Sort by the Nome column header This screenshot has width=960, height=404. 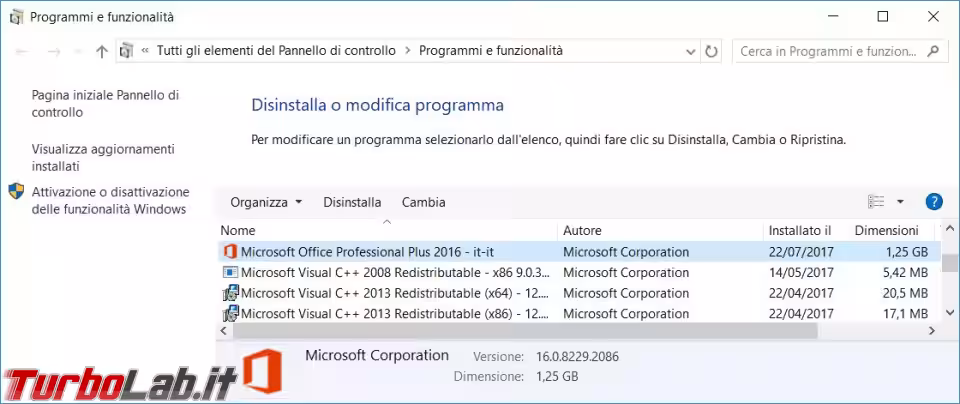point(387,231)
